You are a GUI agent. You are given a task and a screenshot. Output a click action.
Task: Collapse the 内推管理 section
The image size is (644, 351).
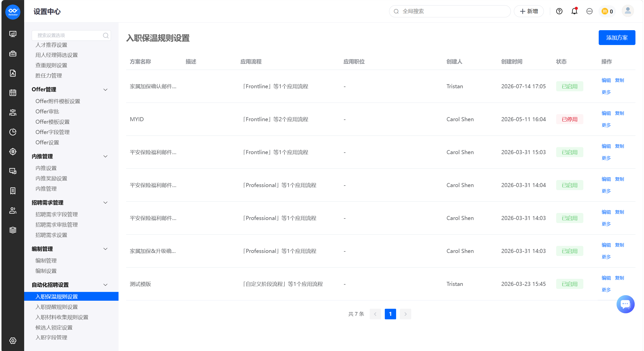click(105, 156)
